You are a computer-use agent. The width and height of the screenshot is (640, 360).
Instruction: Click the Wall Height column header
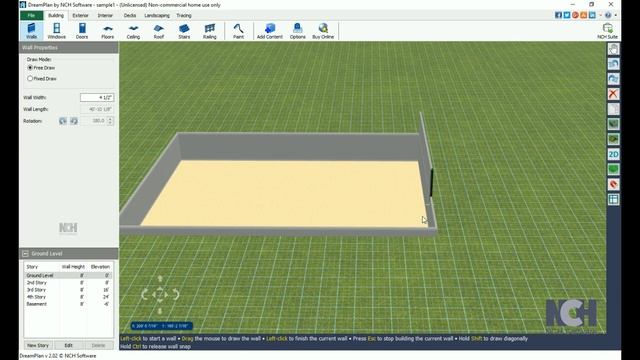tap(73, 267)
